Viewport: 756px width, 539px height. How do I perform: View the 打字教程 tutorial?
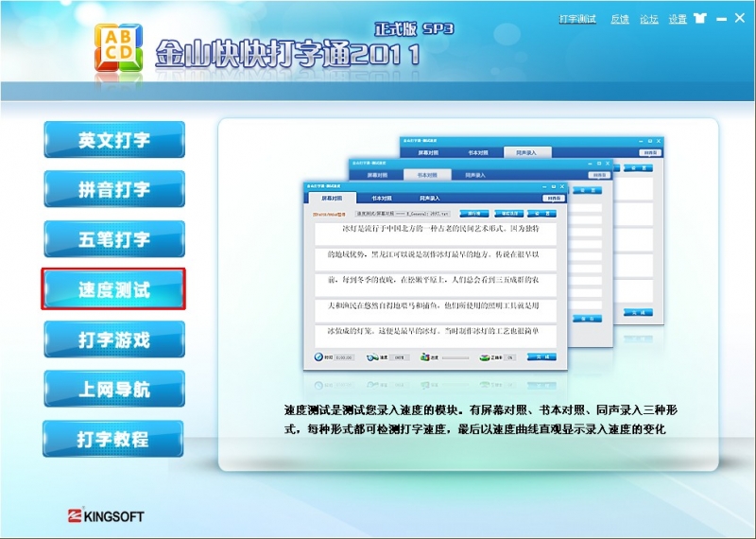(x=113, y=439)
